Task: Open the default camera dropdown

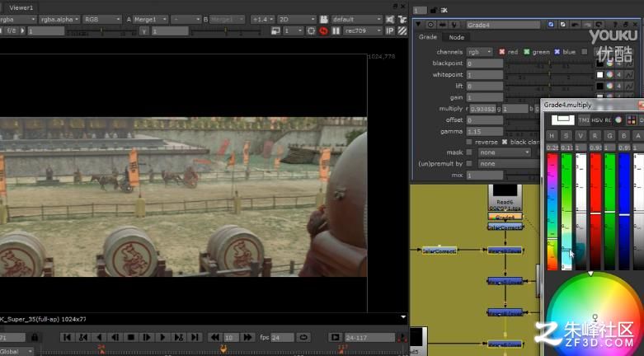Action: point(357,19)
